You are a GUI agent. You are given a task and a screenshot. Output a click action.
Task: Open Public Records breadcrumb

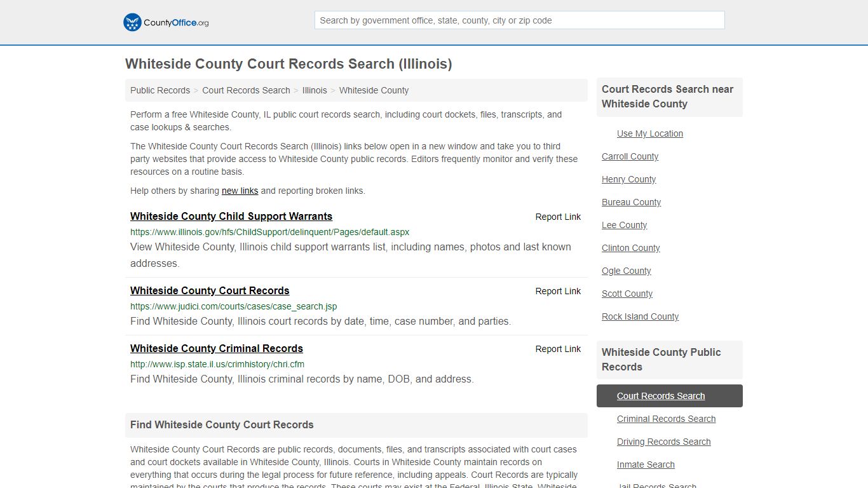(x=160, y=90)
